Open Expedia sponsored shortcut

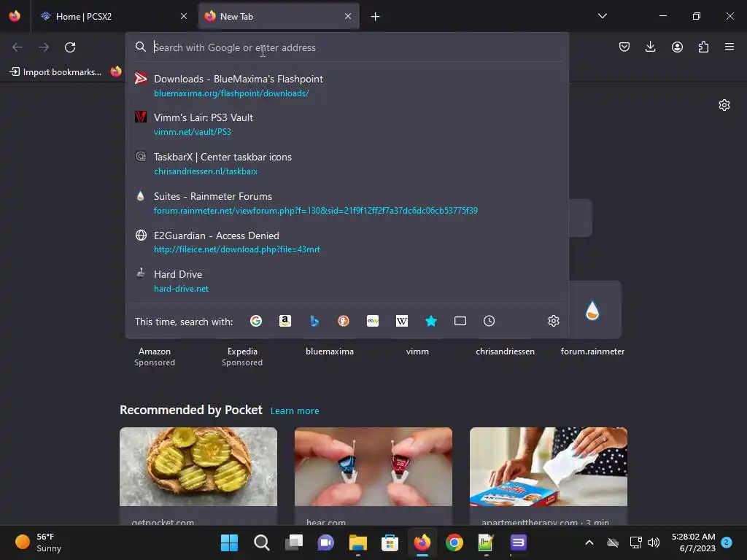pos(242,356)
